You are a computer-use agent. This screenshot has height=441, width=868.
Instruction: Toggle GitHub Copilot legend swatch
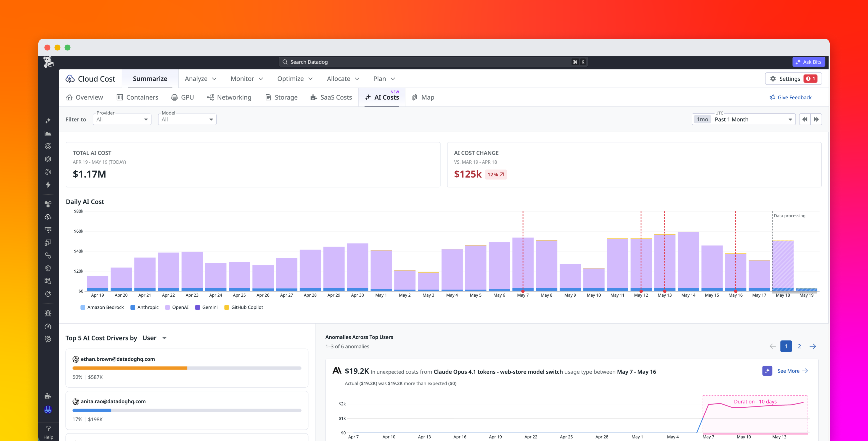226,308
